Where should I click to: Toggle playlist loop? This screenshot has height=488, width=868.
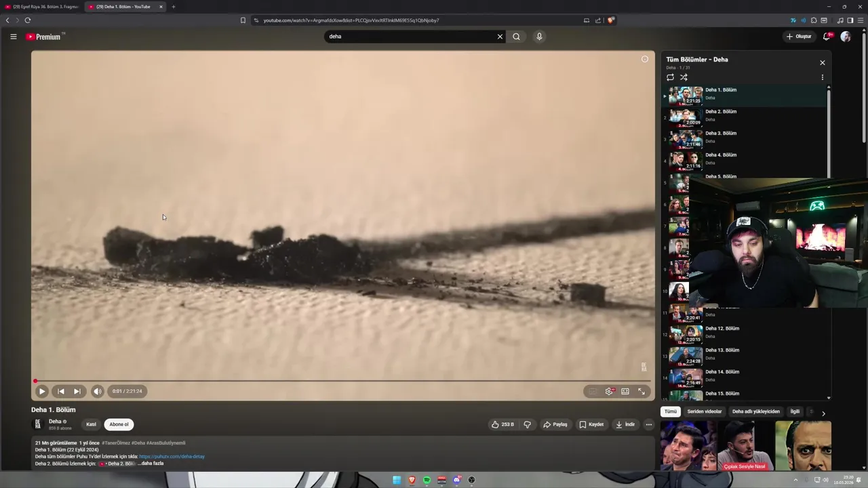point(671,77)
